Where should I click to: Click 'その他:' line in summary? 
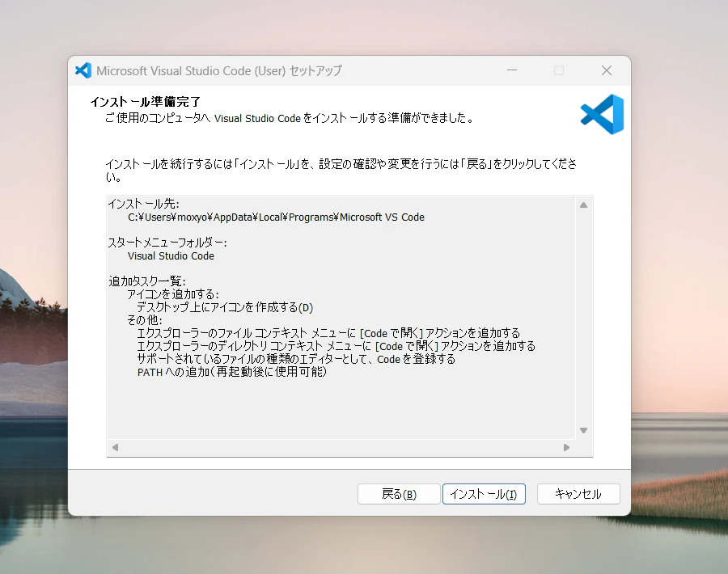145,320
